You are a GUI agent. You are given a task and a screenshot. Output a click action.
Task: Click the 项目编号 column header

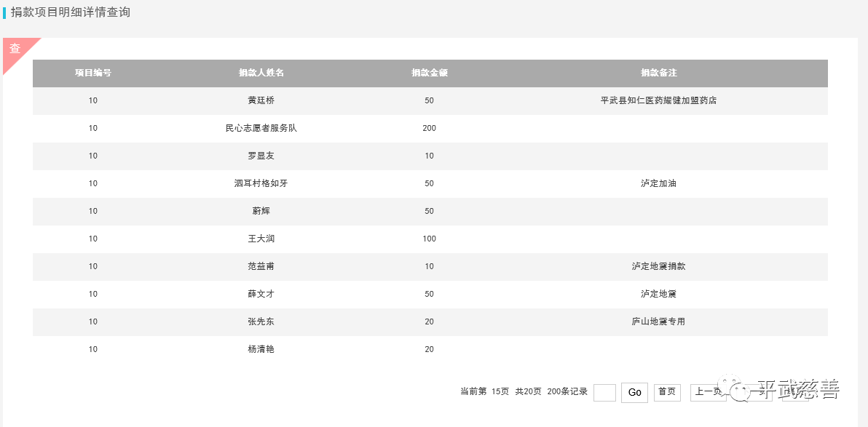pyautogui.click(x=93, y=73)
